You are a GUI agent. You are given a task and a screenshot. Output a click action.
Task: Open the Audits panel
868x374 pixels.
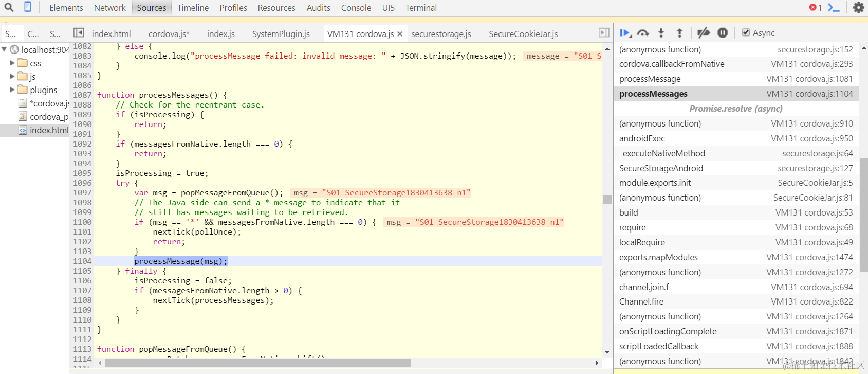pos(319,8)
